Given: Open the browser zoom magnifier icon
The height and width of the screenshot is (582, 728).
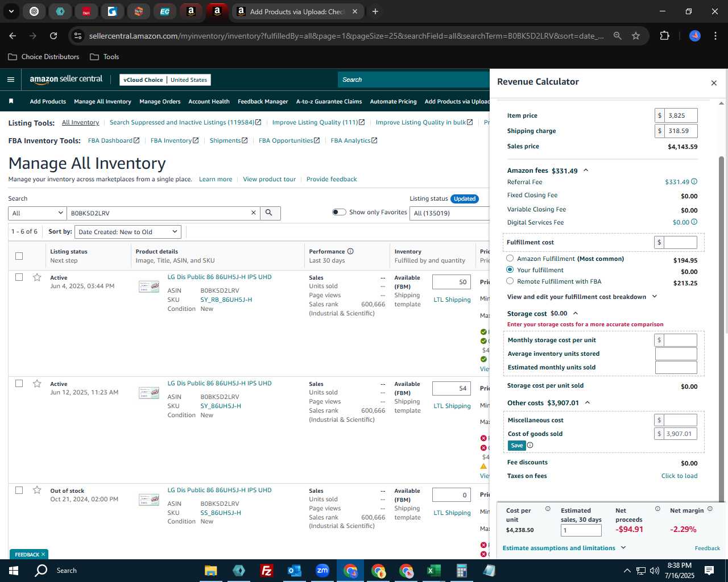Looking at the screenshot, I should click(617, 36).
